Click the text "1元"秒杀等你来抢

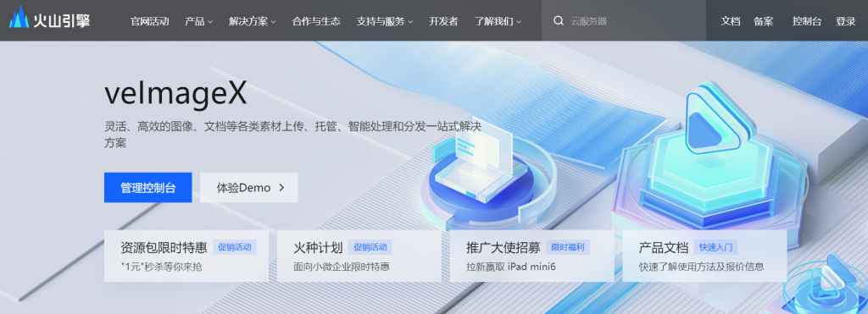[x=161, y=267]
